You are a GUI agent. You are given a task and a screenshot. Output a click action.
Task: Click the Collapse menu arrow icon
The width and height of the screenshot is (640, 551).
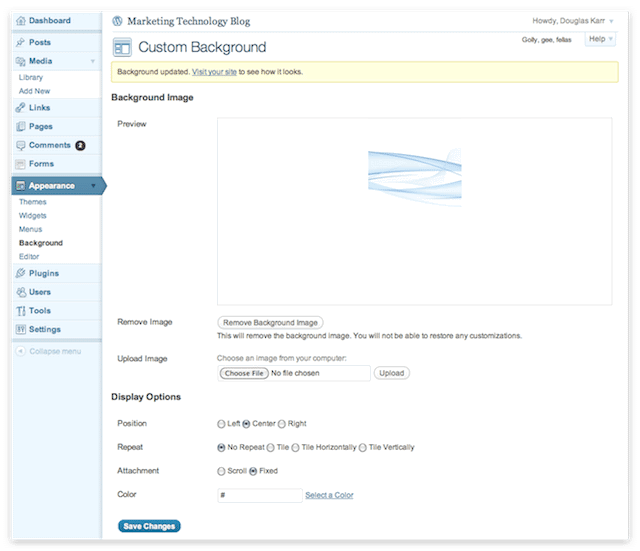[x=20, y=351]
